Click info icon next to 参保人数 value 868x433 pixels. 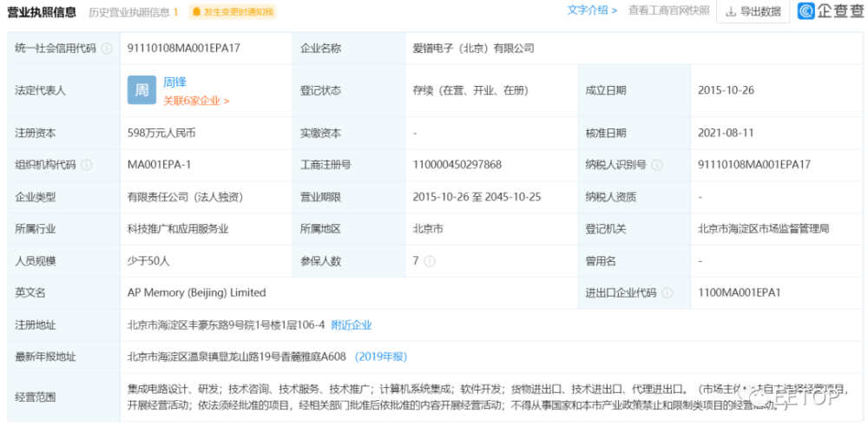tap(430, 261)
